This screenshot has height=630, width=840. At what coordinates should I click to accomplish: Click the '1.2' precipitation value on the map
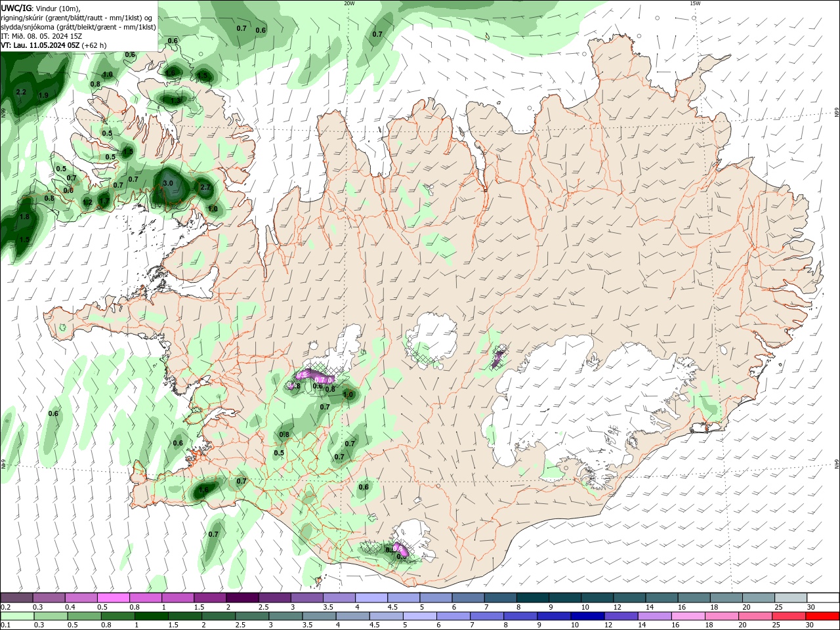[x=87, y=202]
